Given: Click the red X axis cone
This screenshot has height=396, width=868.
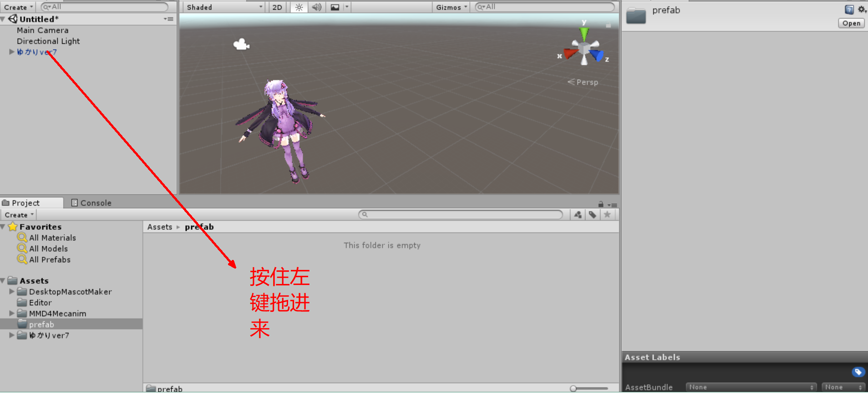Looking at the screenshot, I should 570,54.
